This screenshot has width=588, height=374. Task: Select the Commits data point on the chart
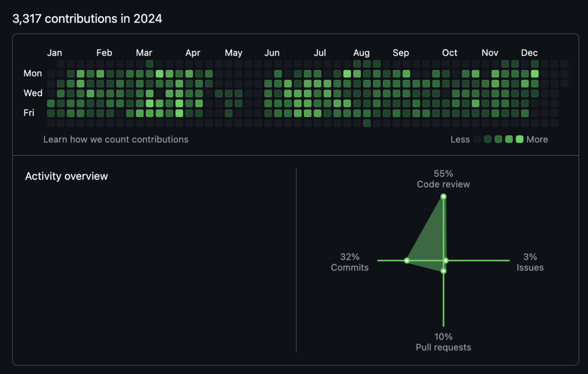tap(407, 260)
